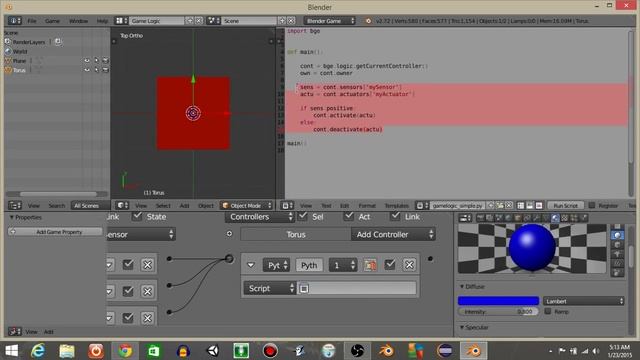Click the blue diffuse color swatch
640x360 pixels.
coord(498,301)
